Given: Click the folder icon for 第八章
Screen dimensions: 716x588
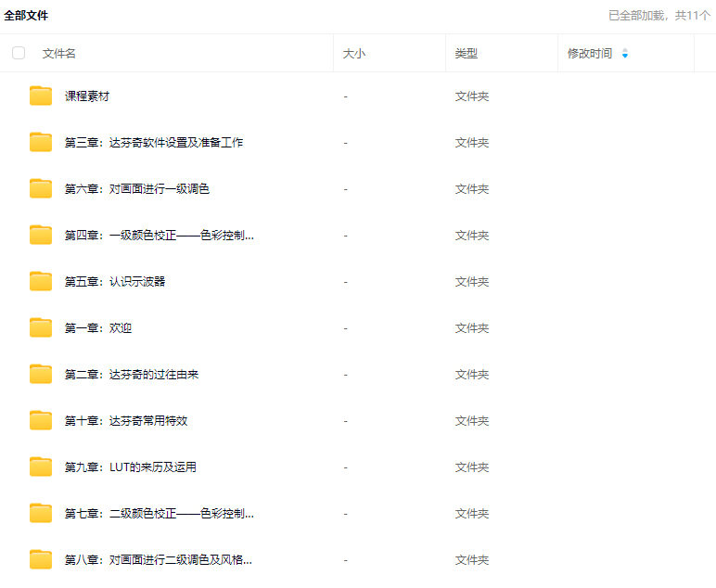Looking at the screenshot, I should (41, 559).
